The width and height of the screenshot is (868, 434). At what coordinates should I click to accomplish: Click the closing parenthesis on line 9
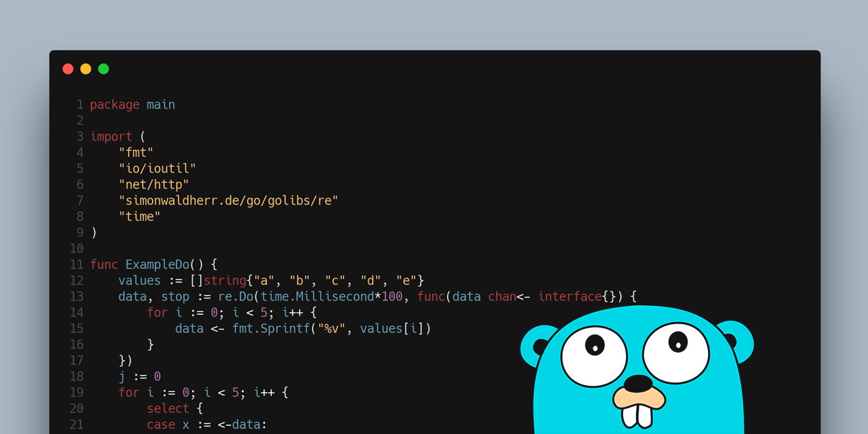[x=94, y=233]
